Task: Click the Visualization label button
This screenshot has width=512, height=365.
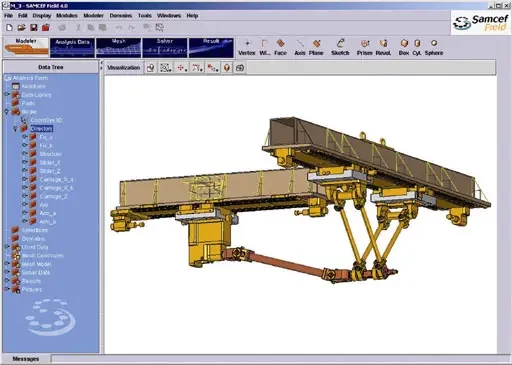Action: (124, 68)
